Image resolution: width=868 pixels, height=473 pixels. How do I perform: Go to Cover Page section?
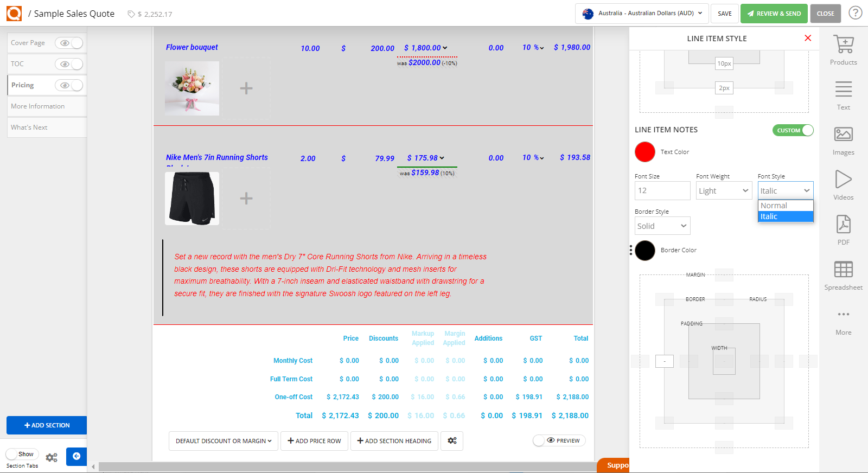tap(28, 43)
